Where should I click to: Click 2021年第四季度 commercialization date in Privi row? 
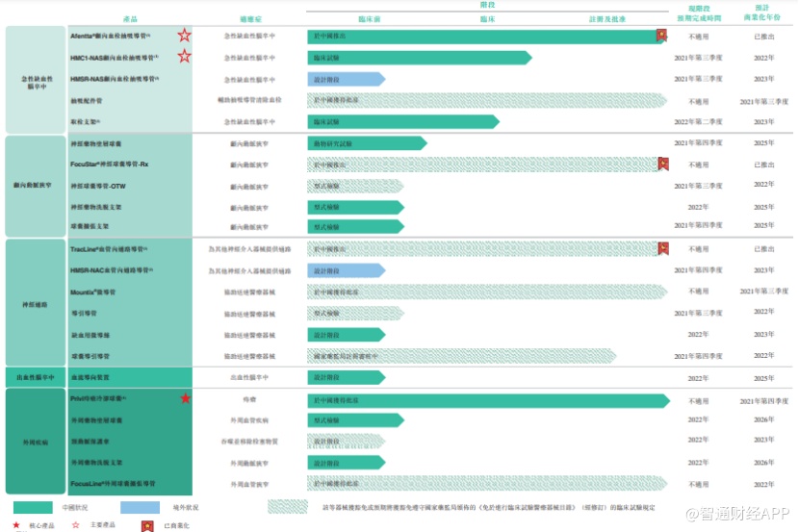[763, 401]
